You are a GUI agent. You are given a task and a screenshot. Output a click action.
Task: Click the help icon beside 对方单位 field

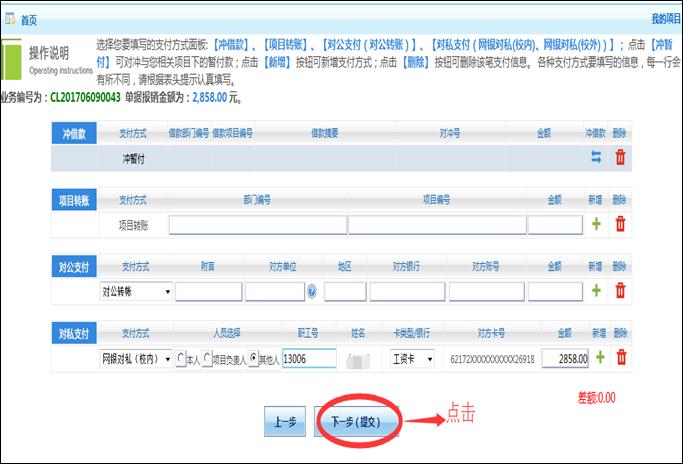point(312,291)
